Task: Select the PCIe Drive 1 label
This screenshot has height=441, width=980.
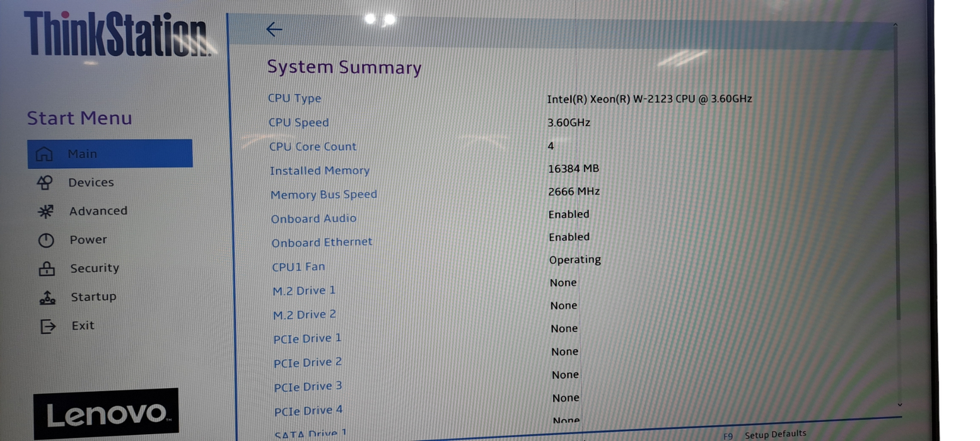Action: tap(308, 338)
